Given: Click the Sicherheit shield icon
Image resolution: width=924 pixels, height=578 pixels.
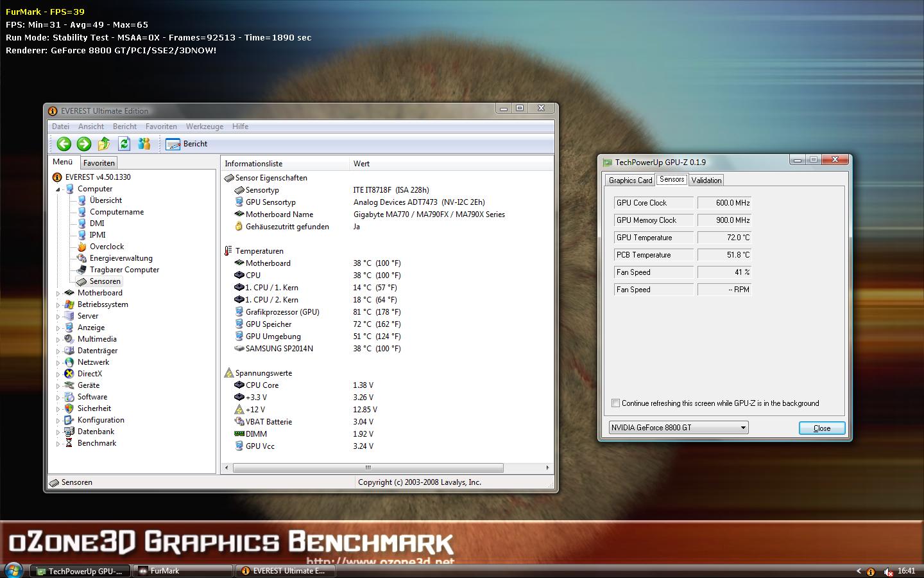Looking at the screenshot, I should 69,408.
